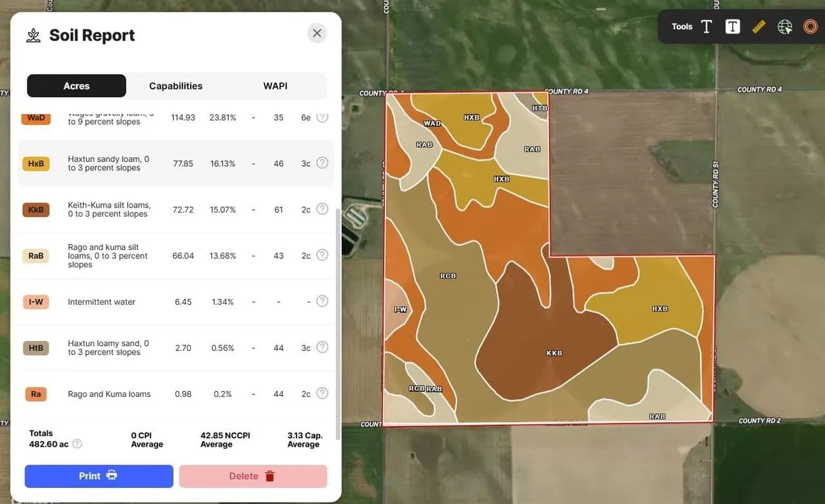825x504 pixels.
Task: Select the plain text label tool
Action: click(x=706, y=26)
